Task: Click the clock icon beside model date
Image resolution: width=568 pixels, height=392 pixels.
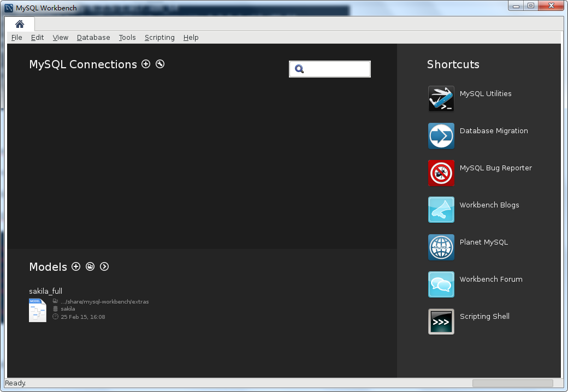Action: (55, 317)
